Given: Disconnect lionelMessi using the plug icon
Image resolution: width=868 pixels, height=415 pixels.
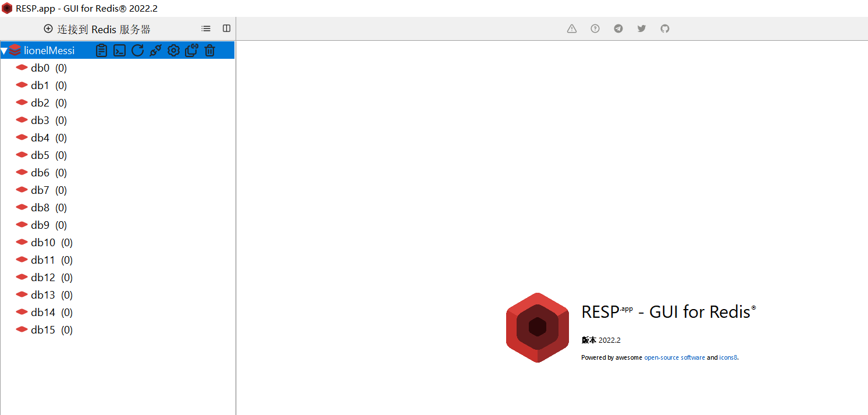Looking at the screenshot, I should pyautogui.click(x=155, y=51).
